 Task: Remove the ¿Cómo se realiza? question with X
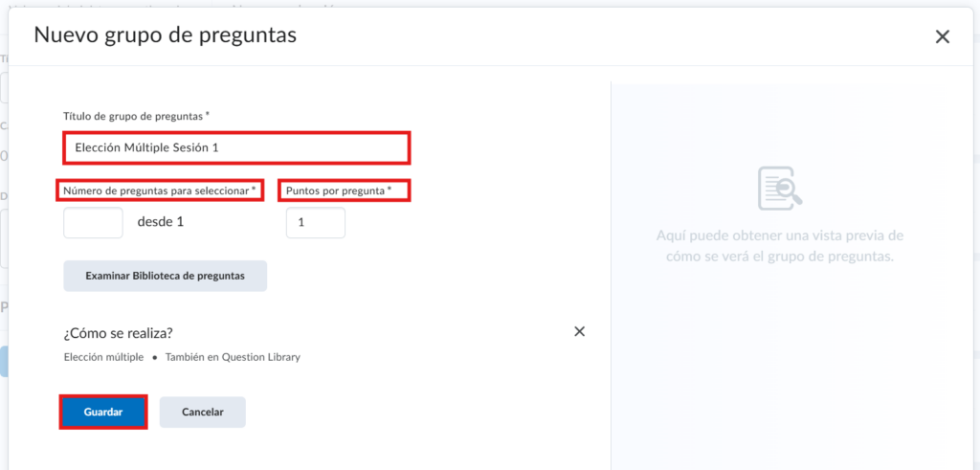click(x=579, y=331)
